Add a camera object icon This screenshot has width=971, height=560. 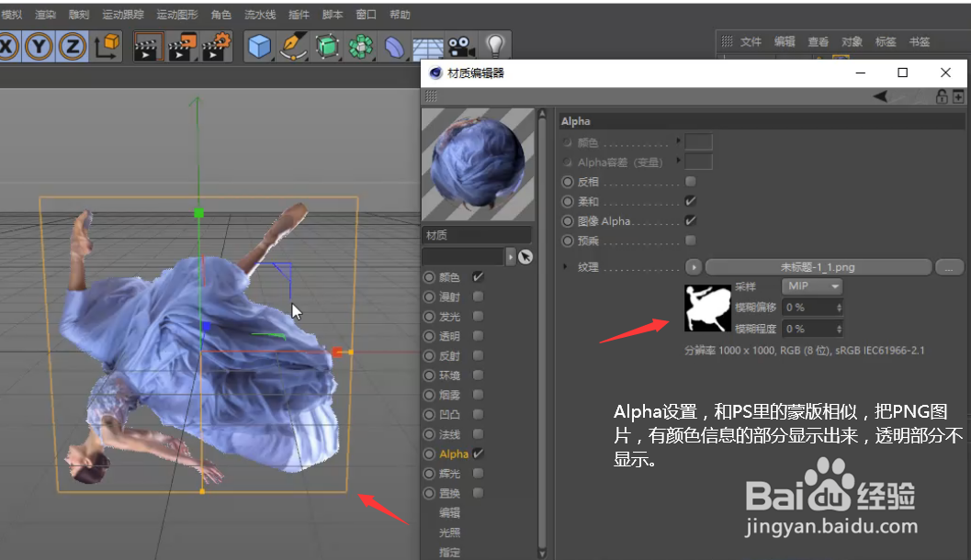click(461, 47)
